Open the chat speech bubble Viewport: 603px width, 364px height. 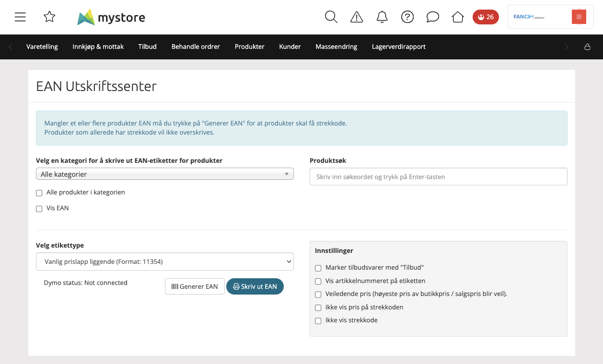click(433, 17)
